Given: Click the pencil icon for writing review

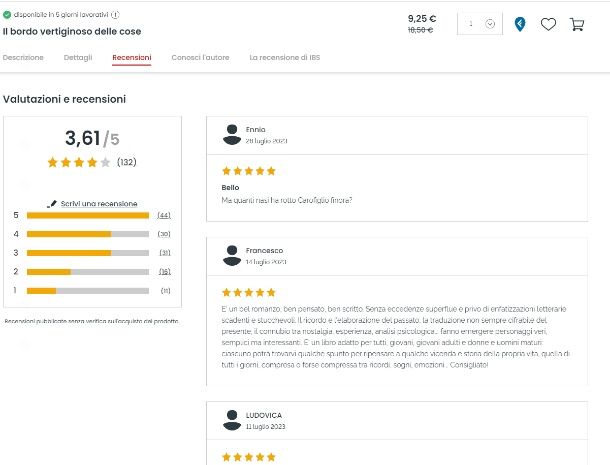Looking at the screenshot, I should pyautogui.click(x=52, y=204).
